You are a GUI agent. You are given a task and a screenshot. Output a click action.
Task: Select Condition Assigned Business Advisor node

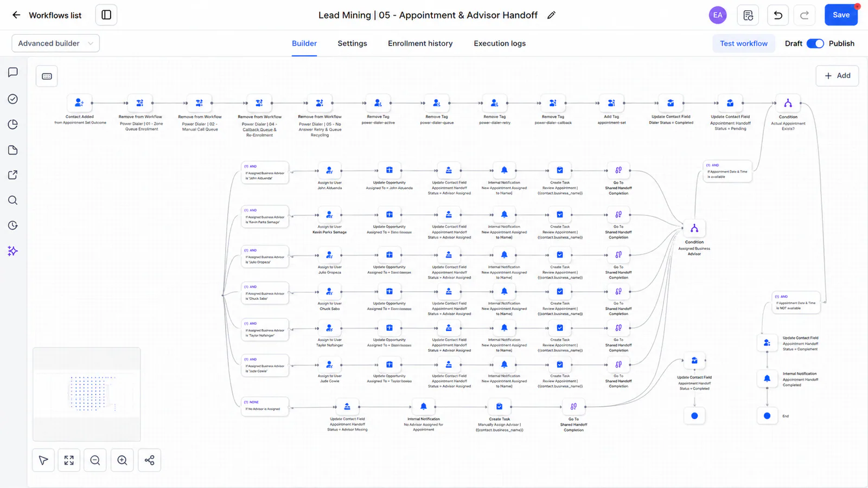tap(694, 228)
